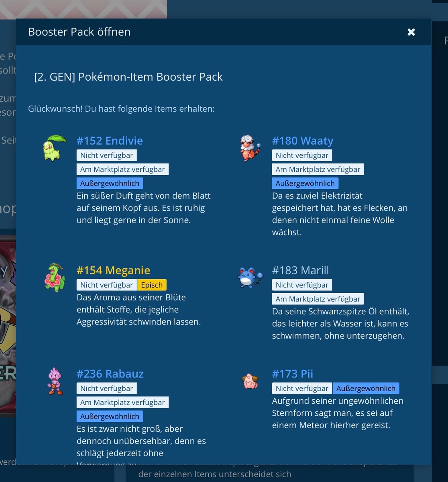The height and width of the screenshot is (482, 448).
Task: Click the Rabauz sprite icon
Action: click(x=55, y=381)
